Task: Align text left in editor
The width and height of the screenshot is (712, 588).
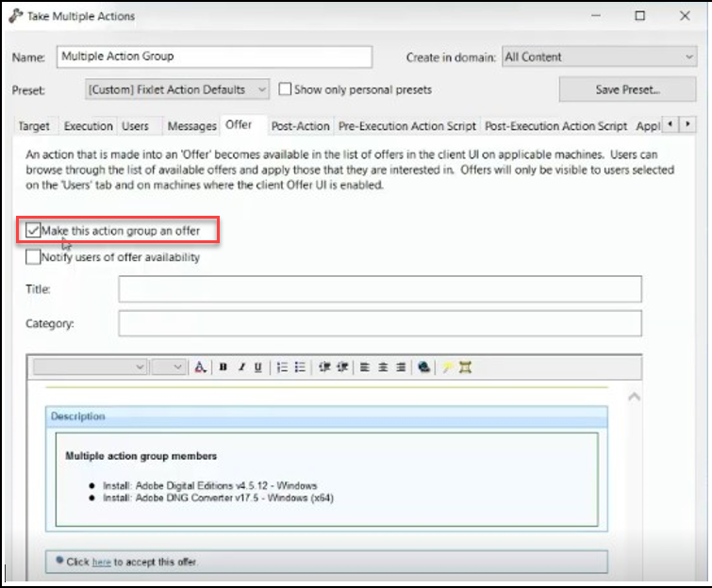Action: [x=365, y=367]
